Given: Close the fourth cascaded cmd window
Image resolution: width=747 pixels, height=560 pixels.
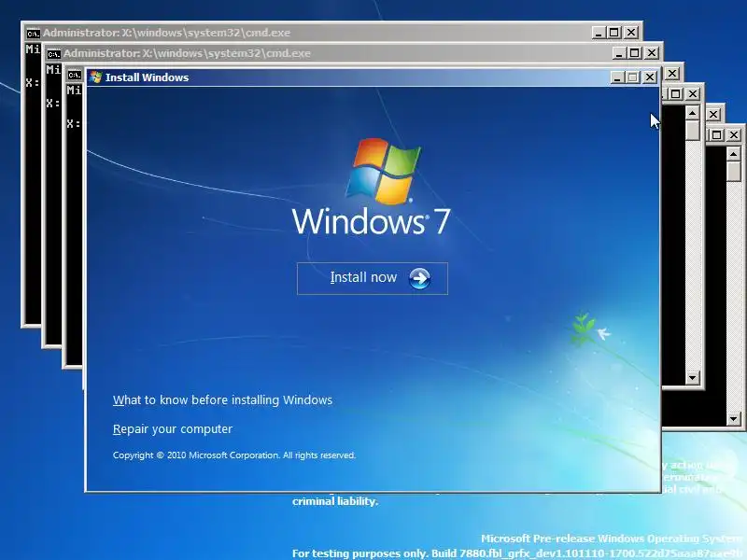Looking at the screenshot, I should (693, 94).
